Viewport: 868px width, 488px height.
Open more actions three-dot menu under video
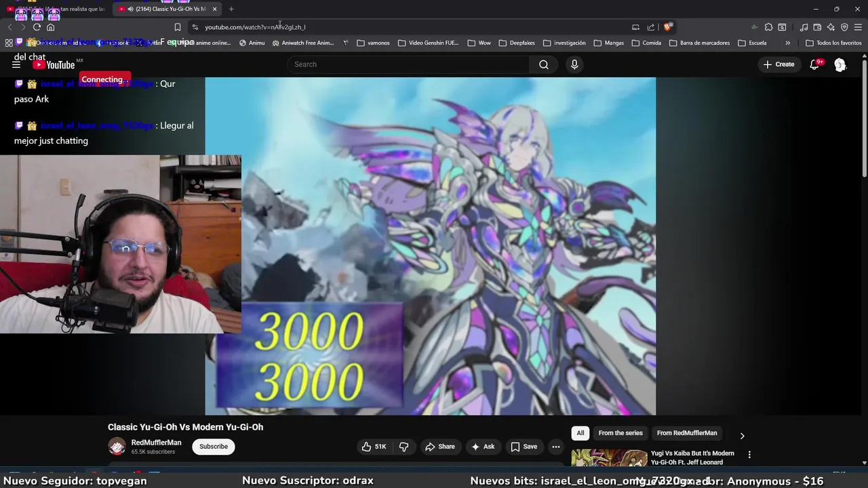click(556, 447)
